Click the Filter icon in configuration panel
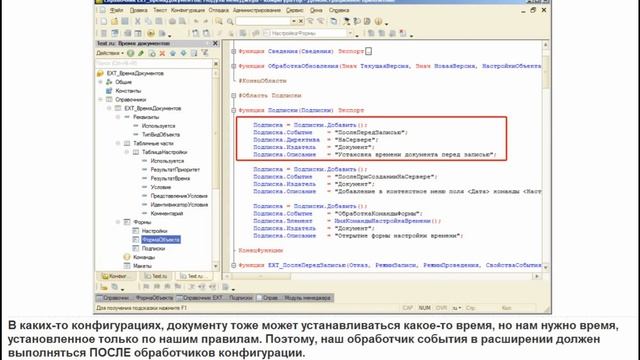Screen dimensions: 640x360 [x=204, y=53]
